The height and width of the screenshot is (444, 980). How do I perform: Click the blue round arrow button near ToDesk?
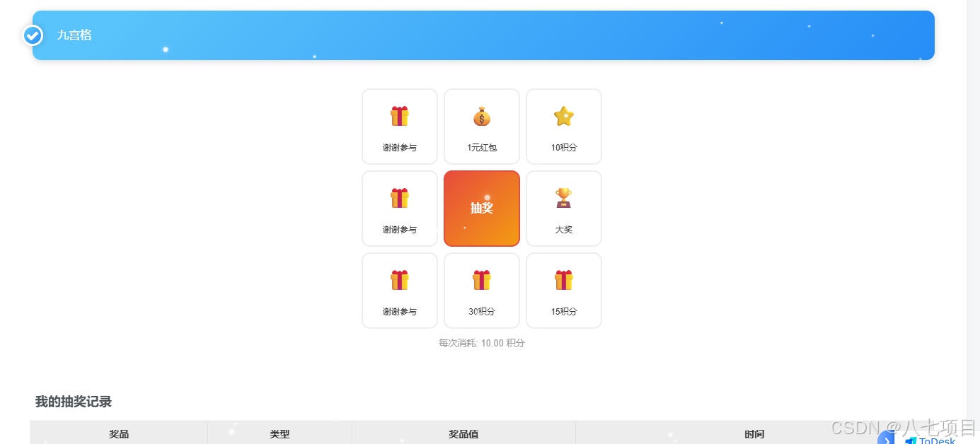886,438
